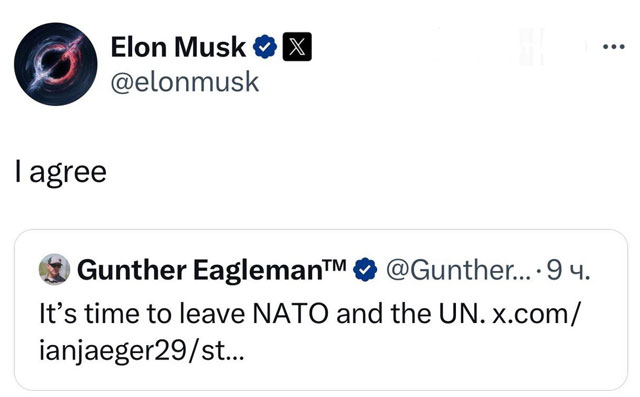Open the "9 ч." timestamp link
Image resolution: width=640 pixels, height=397 pixels.
point(568,270)
